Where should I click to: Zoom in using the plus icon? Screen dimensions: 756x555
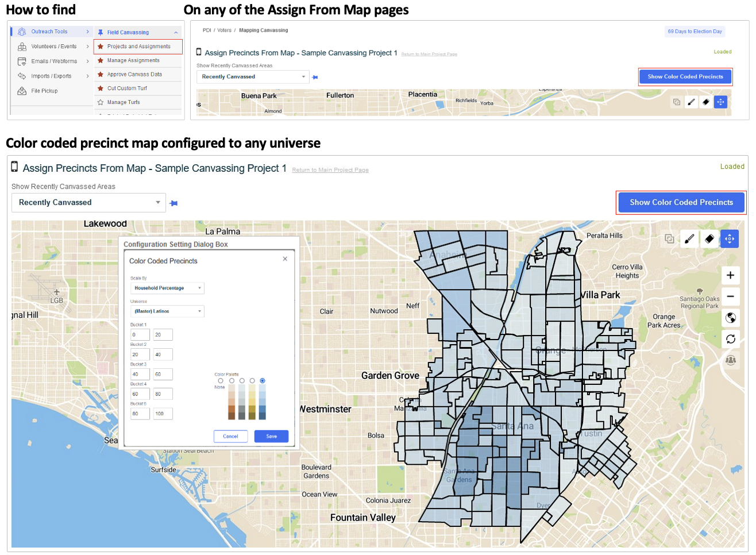point(731,275)
